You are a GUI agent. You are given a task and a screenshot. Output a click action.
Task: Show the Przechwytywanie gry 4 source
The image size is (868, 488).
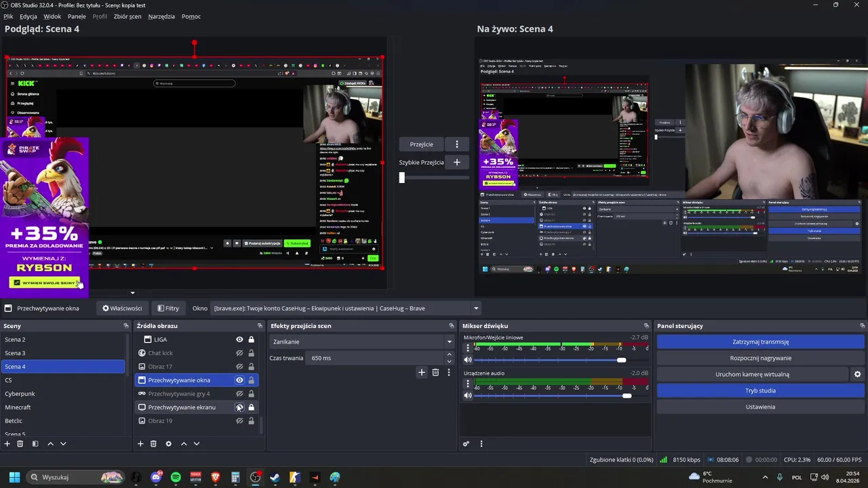coord(239,394)
